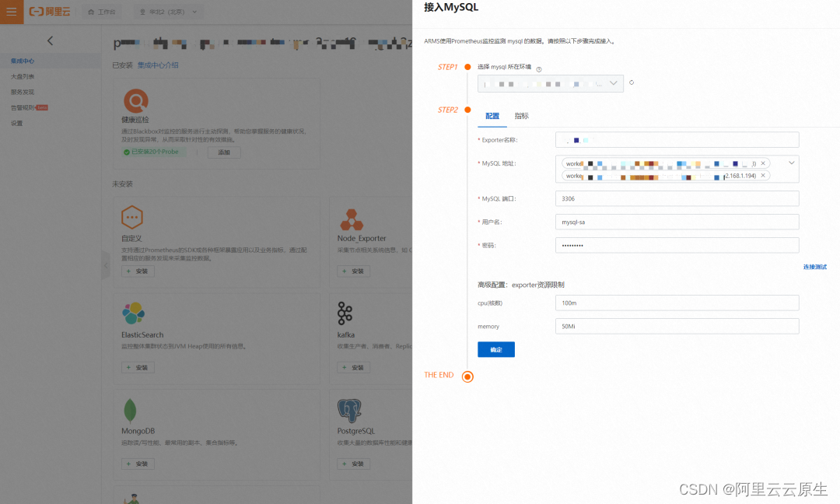Focus the Exporter名称 input field
Viewport: 840px width, 504px height.
(x=677, y=140)
